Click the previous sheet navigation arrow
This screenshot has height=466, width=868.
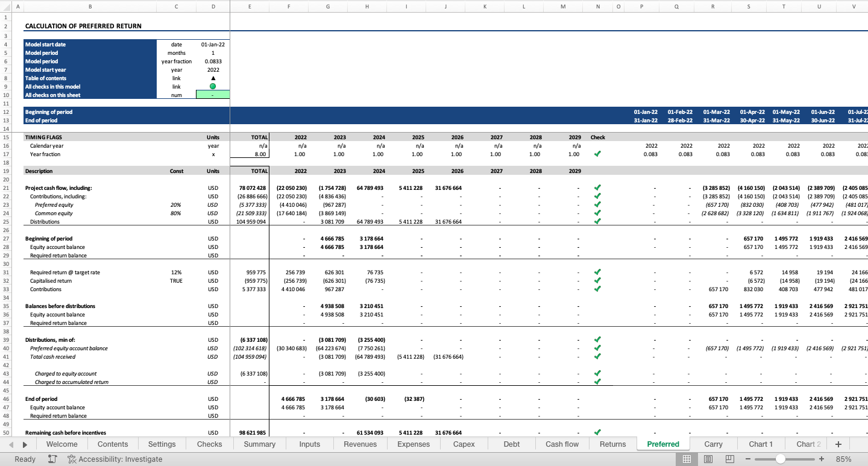pyautogui.click(x=11, y=444)
